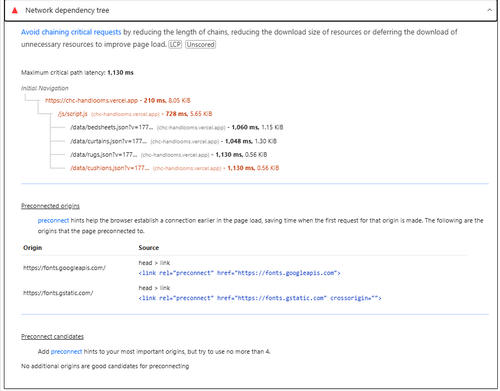The height and width of the screenshot is (391, 500).
Task: Open the preconnect link in hints description
Action: point(53,220)
